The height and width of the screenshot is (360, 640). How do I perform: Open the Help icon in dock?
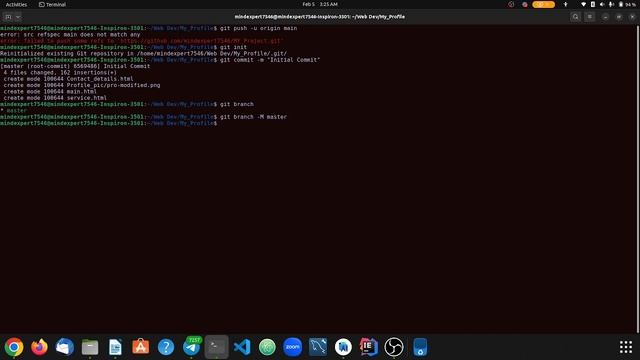click(166, 347)
